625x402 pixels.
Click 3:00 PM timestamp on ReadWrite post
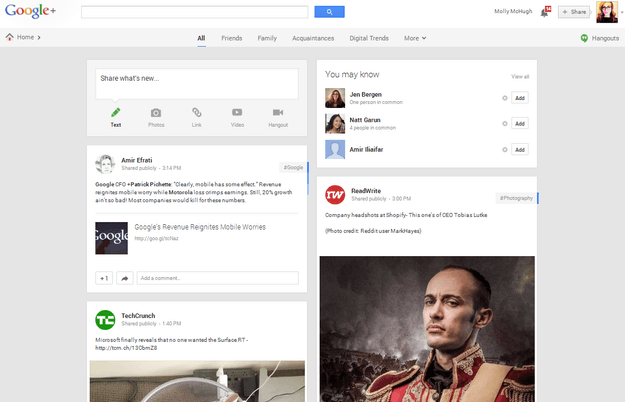click(x=401, y=198)
